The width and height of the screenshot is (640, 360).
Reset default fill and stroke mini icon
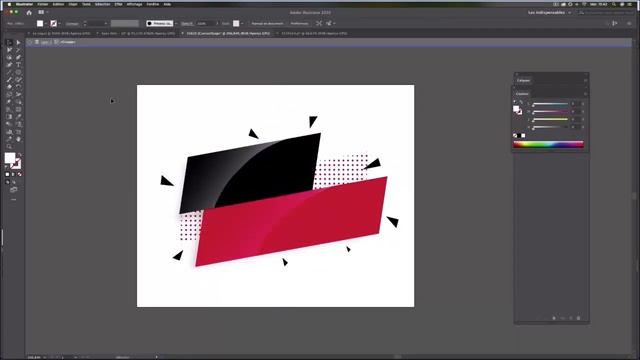click(x=6, y=166)
